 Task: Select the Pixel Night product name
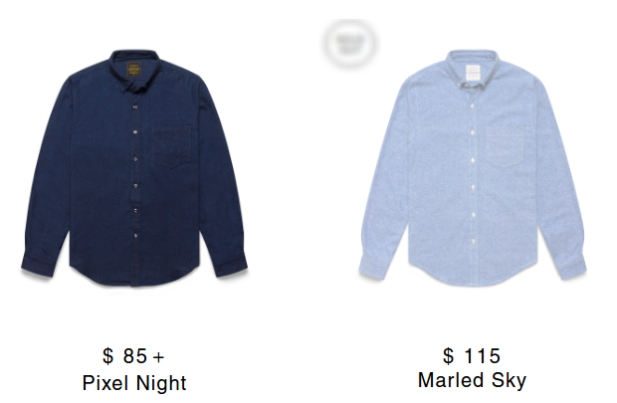point(134,383)
